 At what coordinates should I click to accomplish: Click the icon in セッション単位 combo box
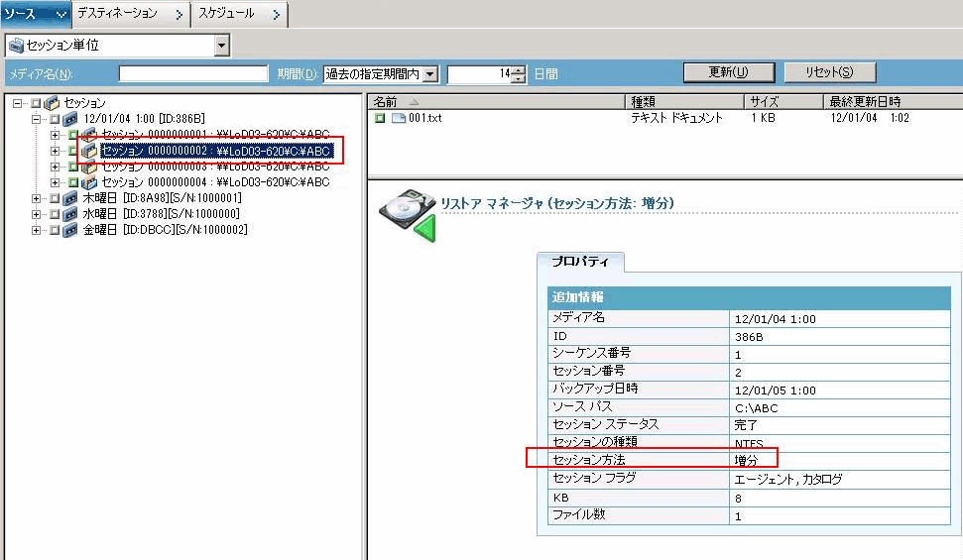click(x=16, y=46)
